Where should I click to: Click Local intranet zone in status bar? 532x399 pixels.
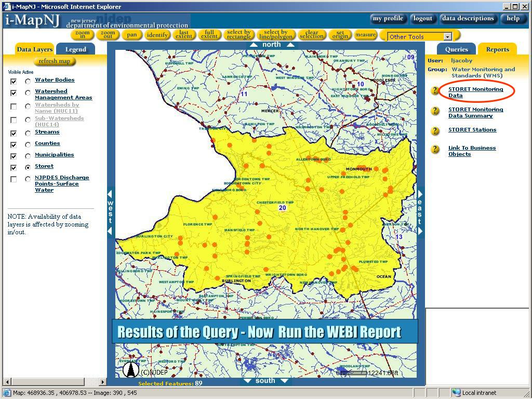[475, 393]
